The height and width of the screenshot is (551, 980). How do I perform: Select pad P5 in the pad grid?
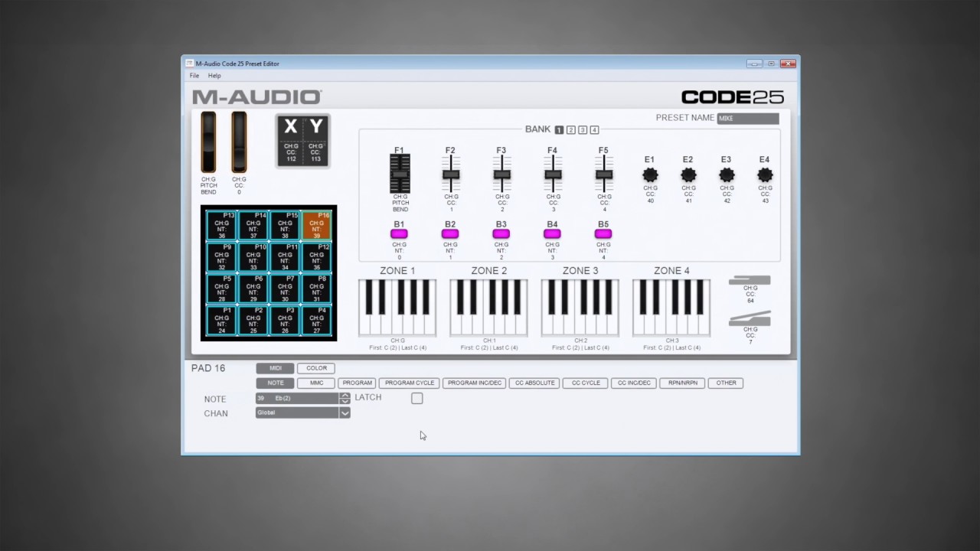point(222,289)
